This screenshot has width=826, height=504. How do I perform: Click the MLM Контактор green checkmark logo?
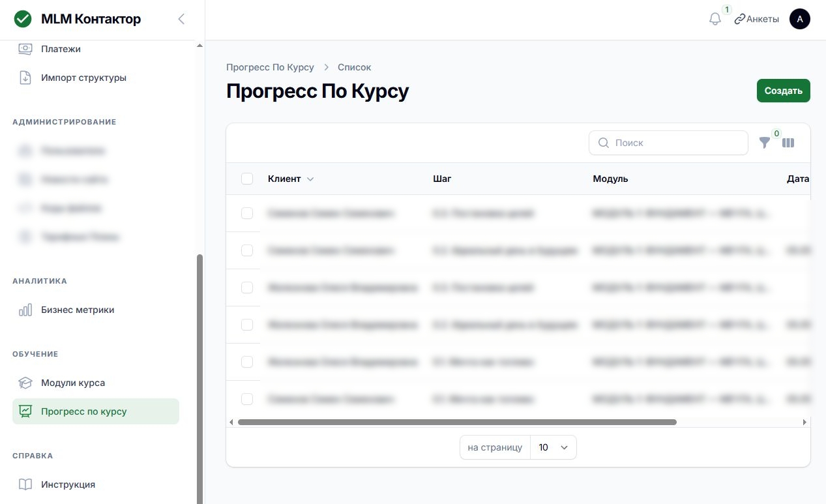[23, 19]
